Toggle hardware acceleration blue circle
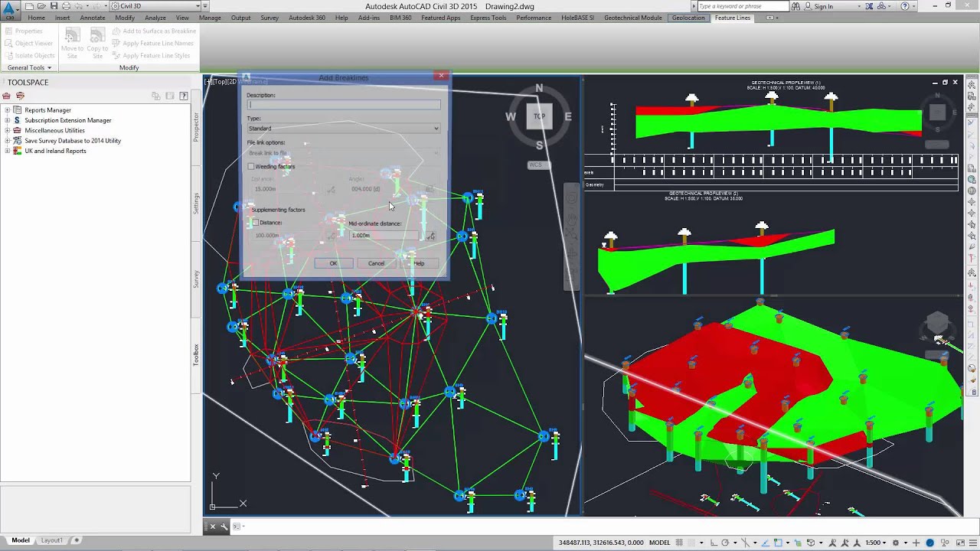The height and width of the screenshot is (551, 980). click(x=929, y=543)
